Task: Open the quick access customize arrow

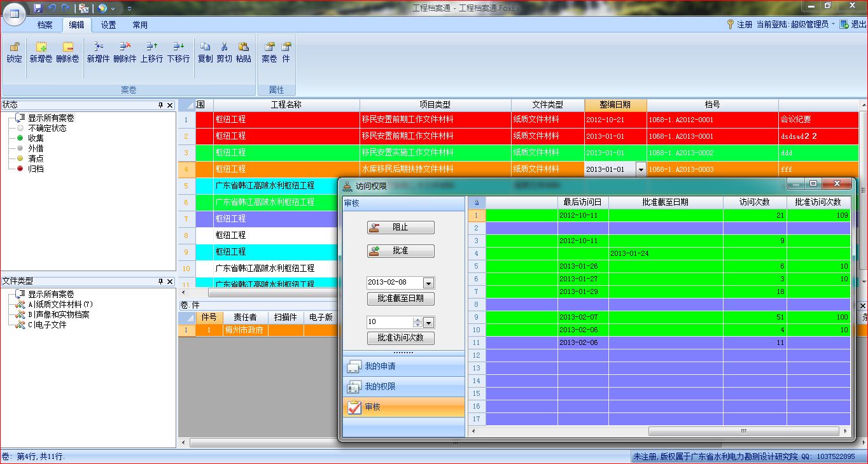Action: pos(129,8)
